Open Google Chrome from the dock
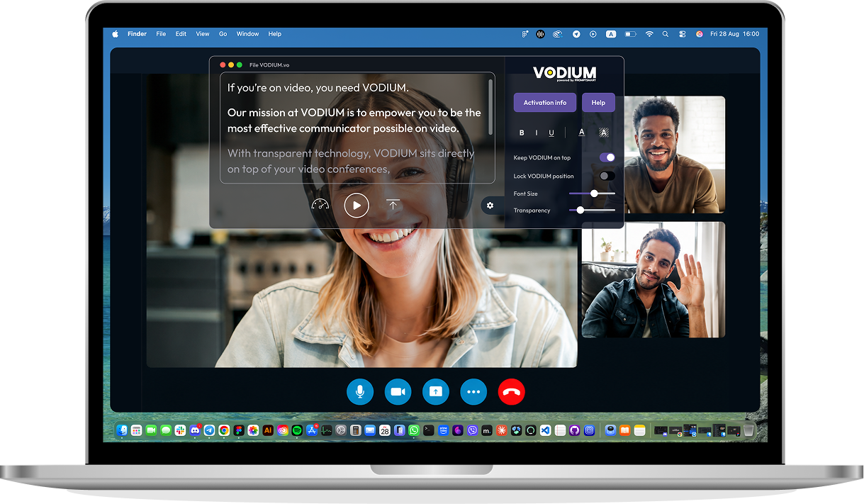This screenshot has width=864, height=504. coord(224,430)
